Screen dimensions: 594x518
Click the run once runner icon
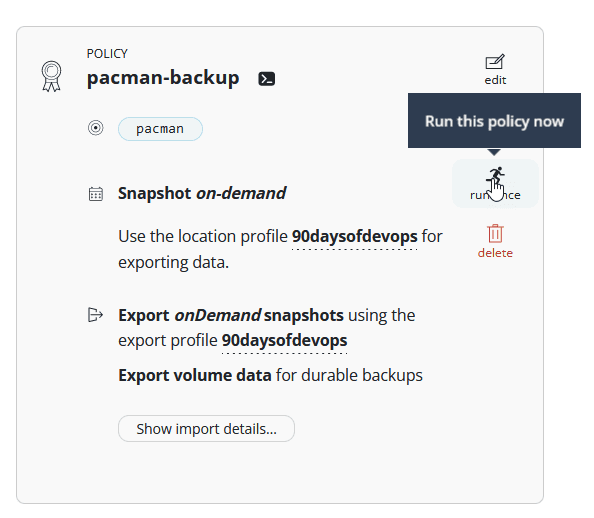tap(496, 175)
